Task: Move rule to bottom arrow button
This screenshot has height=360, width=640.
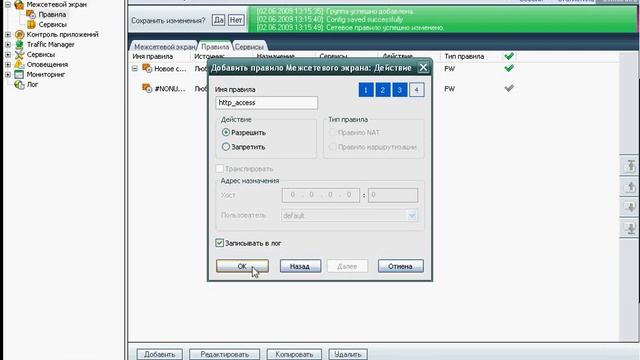Action: pos(630,229)
